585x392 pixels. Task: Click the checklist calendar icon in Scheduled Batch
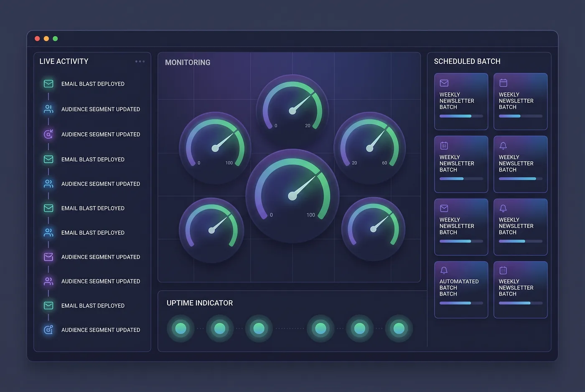tap(444, 145)
